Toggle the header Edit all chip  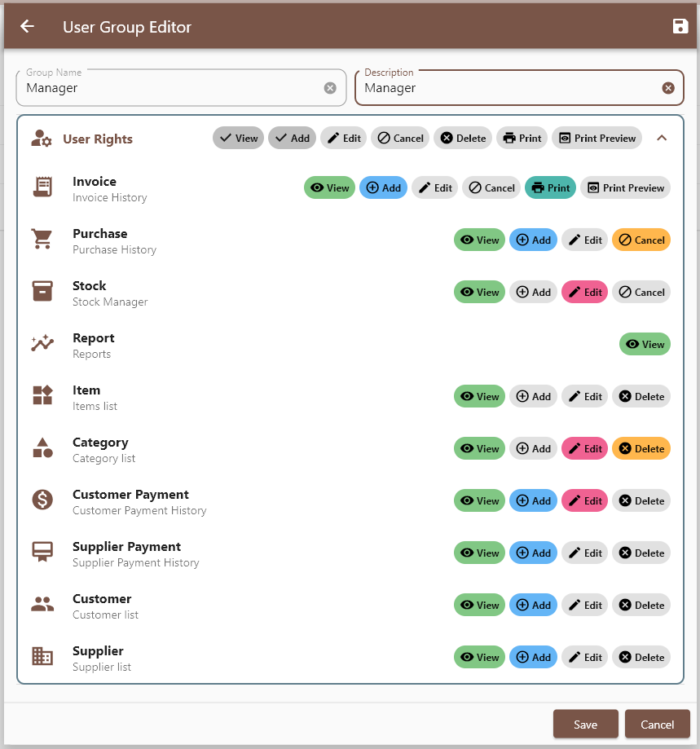coord(343,138)
